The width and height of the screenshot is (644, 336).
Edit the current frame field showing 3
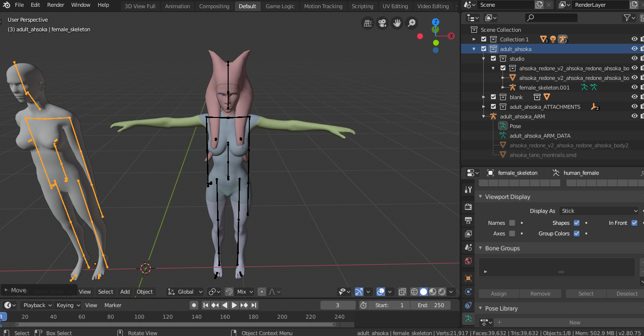pos(338,305)
